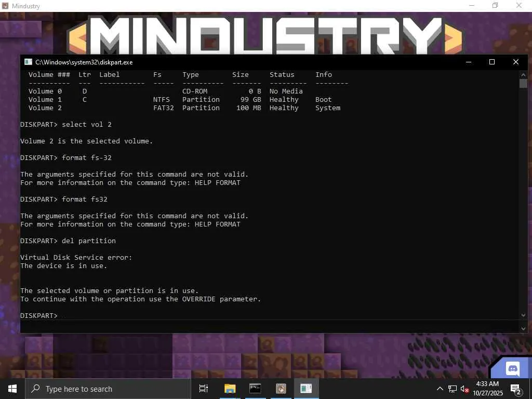Click the Discord button in Mindustry

pyautogui.click(x=512, y=368)
